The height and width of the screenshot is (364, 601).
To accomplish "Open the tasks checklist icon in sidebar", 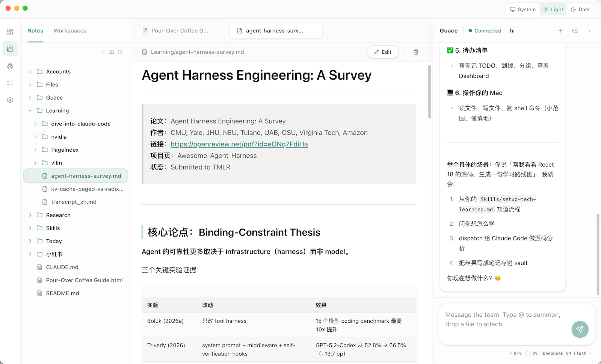I will tap(10, 83).
